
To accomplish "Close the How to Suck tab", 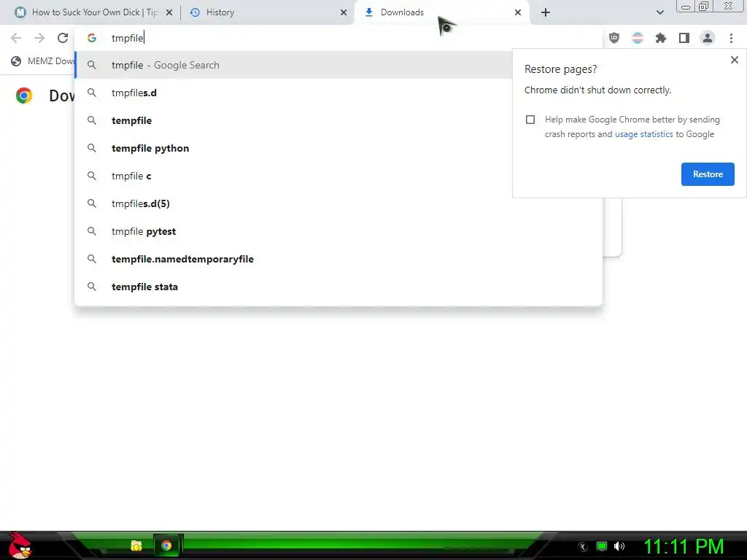I will 169,12.
